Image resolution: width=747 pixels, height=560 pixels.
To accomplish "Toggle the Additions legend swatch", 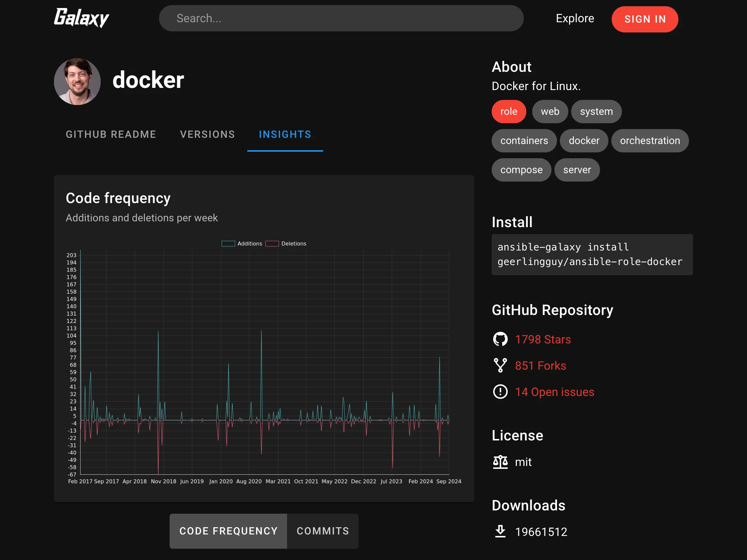I will [228, 244].
